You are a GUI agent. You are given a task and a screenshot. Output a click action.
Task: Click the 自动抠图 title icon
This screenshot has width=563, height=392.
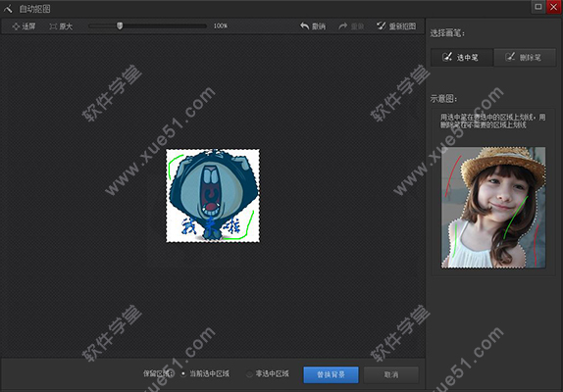[8, 9]
